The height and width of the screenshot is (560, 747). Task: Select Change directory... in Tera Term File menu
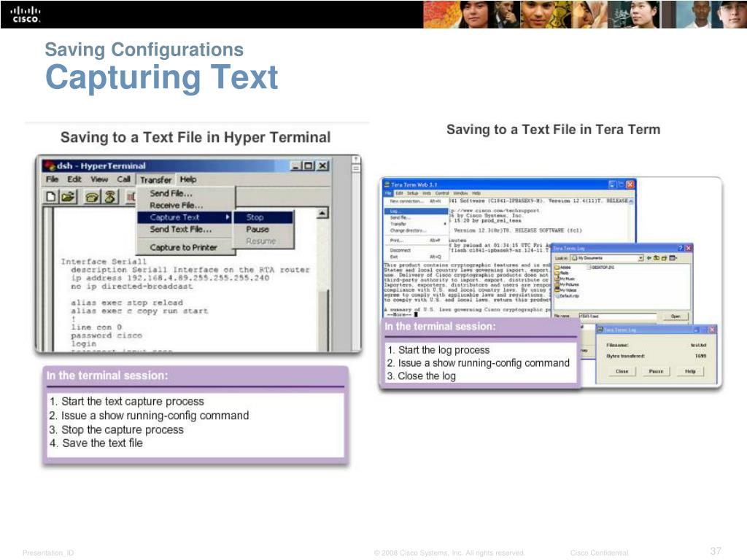tap(416, 230)
